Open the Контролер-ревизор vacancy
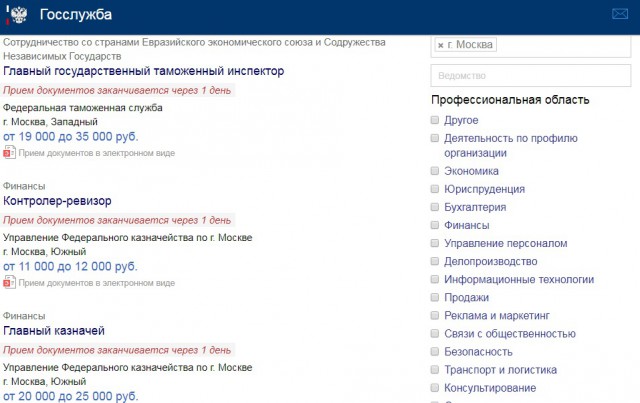Viewport: 640px width, 403px height. pos(57,201)
